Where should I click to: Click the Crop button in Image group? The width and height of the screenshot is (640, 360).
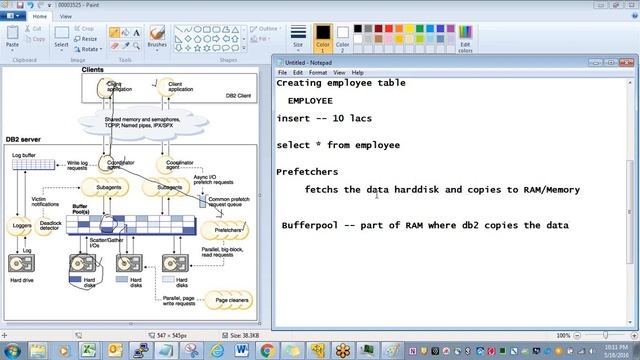(x=84, y=29)
